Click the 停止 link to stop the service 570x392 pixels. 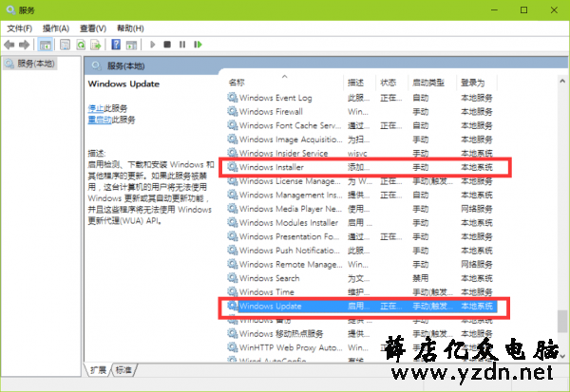96,108
